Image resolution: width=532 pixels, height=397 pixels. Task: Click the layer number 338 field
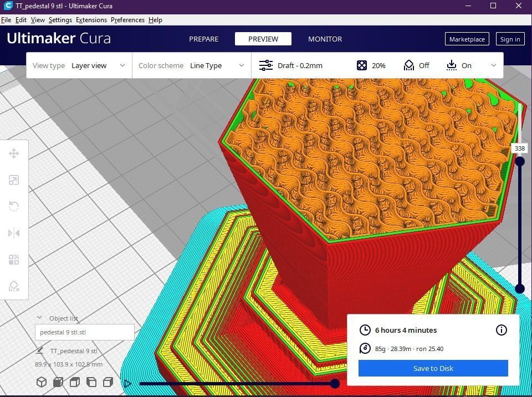[519, 148]
